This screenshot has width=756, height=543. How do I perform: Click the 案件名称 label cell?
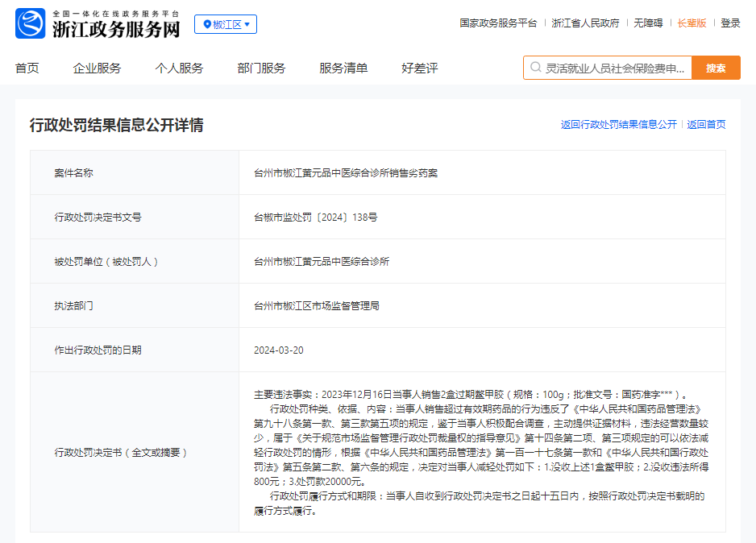[135, 172]
